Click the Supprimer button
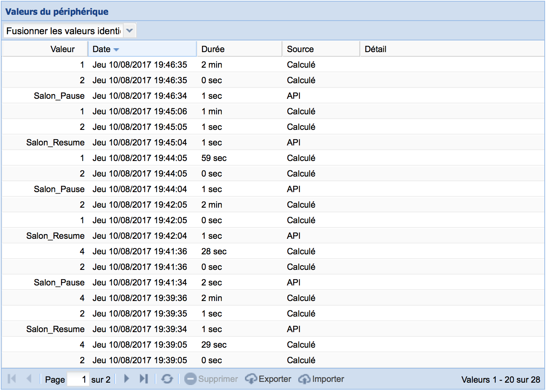Viewport: 549px width, 392px height. [x=211, y=379]
